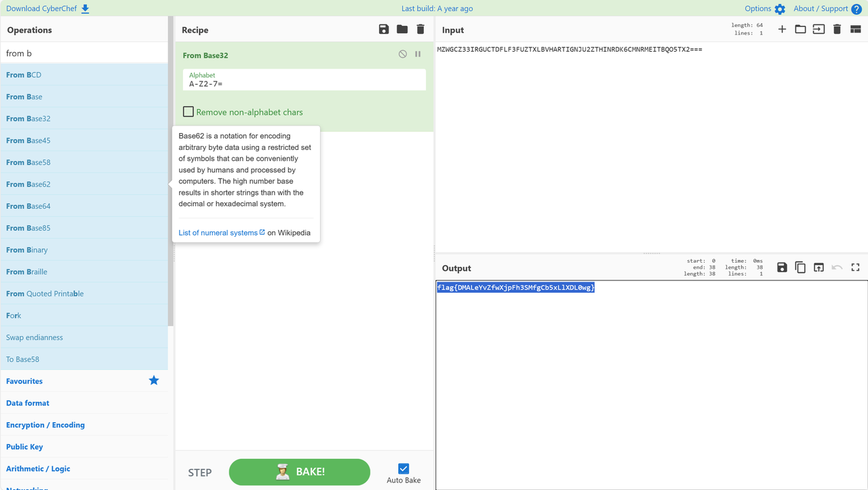Maximise the output pane
The height and width of the screenshot is (490, 868).
tap(855, 267)
